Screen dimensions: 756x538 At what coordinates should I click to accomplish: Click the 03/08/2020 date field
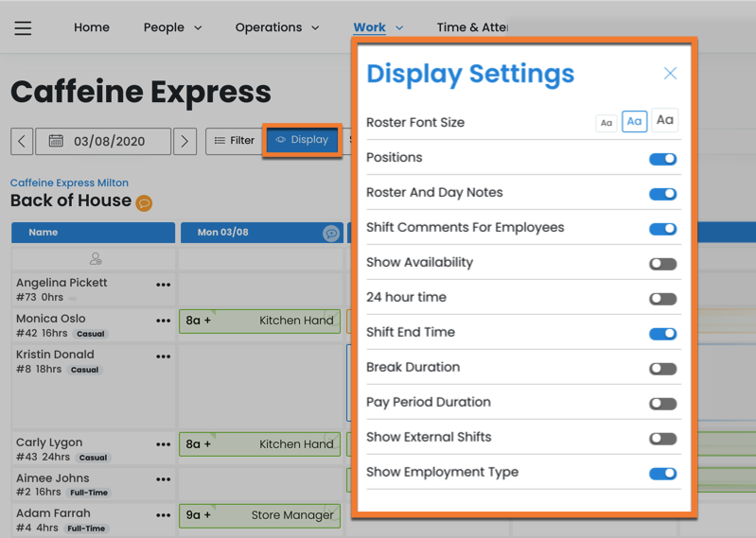pos(103,141)
